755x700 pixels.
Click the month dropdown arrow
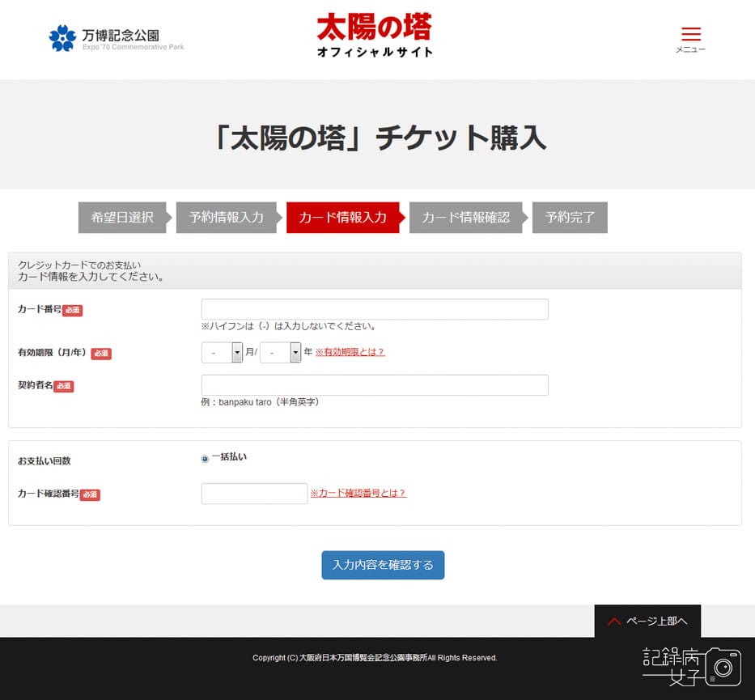[x=236, y=353]
